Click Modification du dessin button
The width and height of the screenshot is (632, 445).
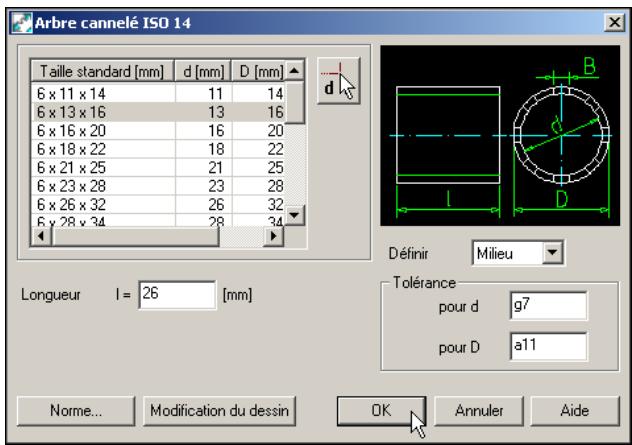(219, 411)
